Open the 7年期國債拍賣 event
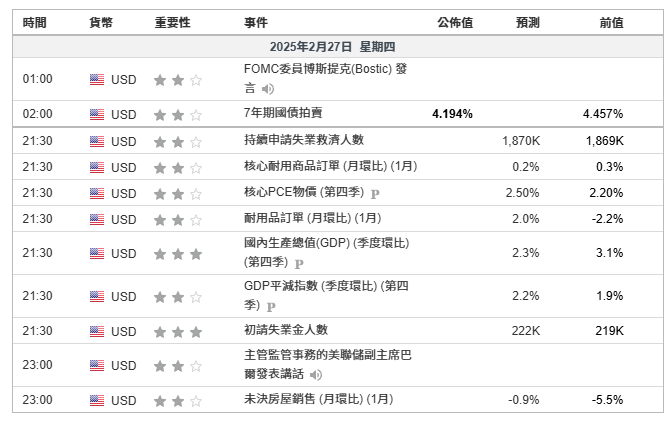This screenshot has width=669, height=422. [x=283, y=113]
